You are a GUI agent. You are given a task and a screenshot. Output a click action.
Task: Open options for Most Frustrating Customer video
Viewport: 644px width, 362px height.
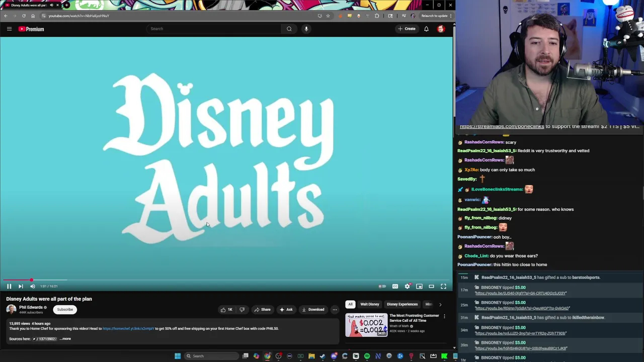coord(444,316)
